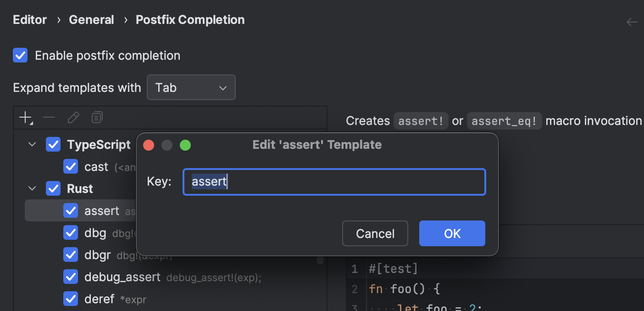Select the Edit template pencil icon
Viewport: 644px width, 311px height.
(x=73, y=117)
